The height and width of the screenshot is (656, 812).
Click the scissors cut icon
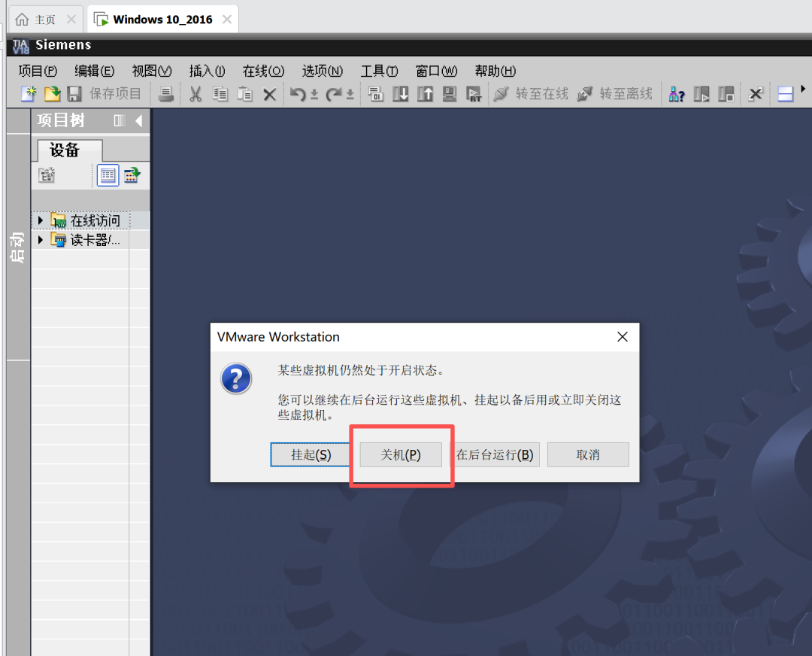pos(195,94)
